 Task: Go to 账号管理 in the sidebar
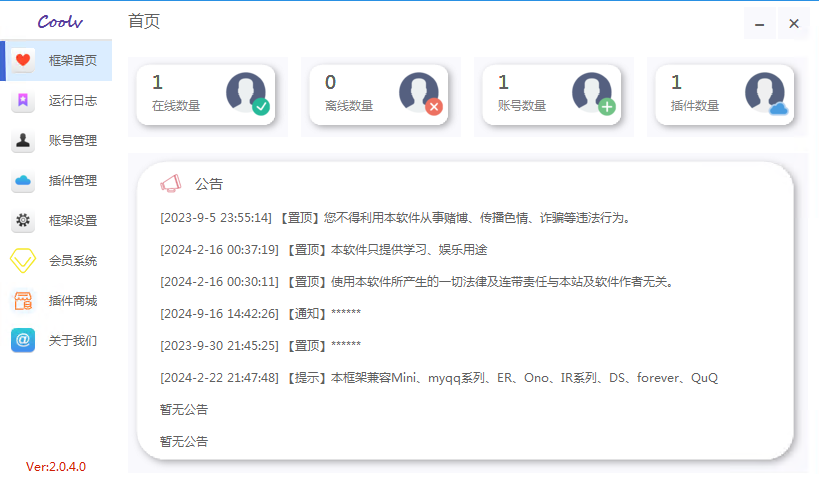[x=56, y=140]
